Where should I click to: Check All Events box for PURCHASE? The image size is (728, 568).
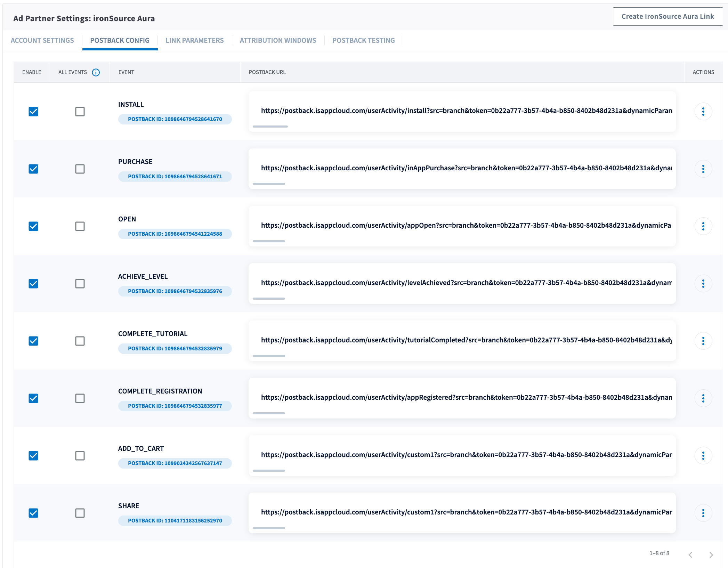[x=80, y=169]
